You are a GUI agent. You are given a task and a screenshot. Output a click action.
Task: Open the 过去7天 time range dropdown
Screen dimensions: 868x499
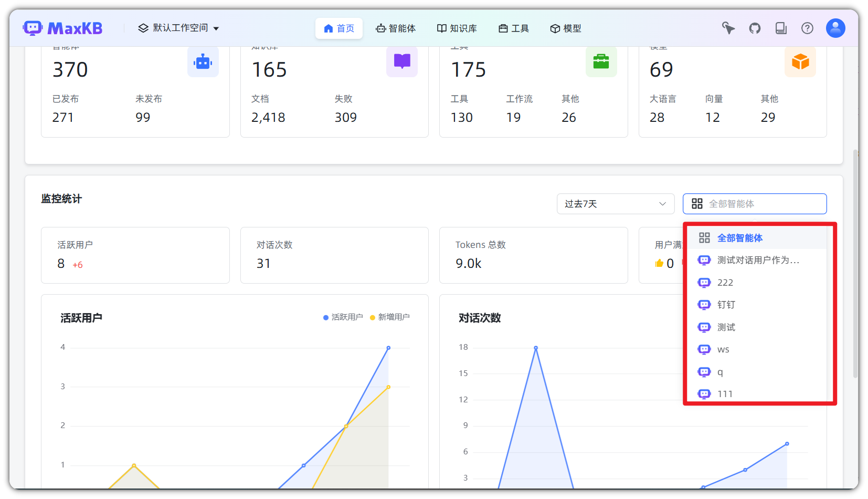pos(616,204)
